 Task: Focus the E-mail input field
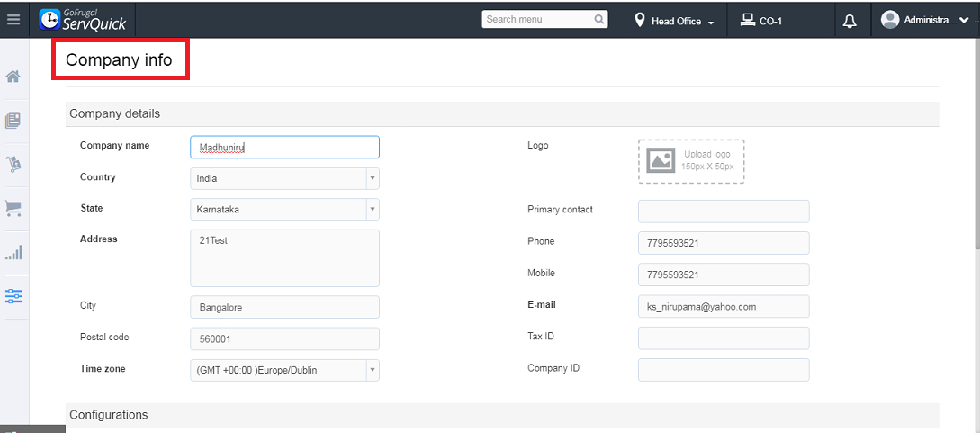(724, 306)
